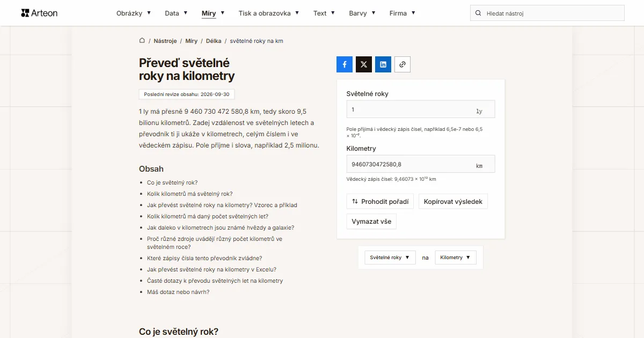Expand the Text menu
The image size is (644, 338).
[324, 13]
